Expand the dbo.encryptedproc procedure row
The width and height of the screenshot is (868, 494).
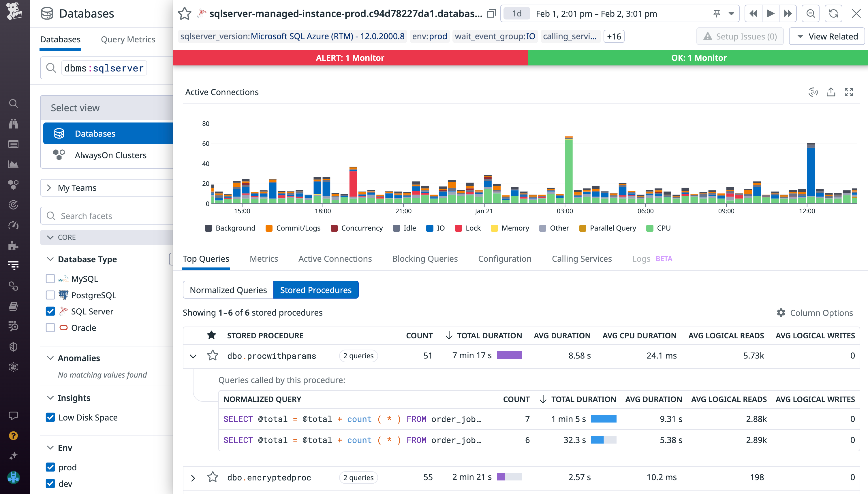pyautogui.click(x=193, y=478)
